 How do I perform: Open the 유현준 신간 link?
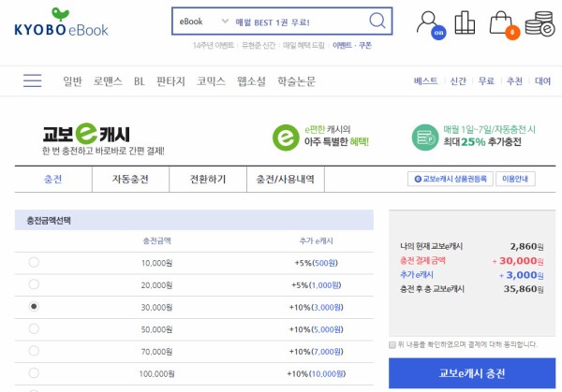point(259,45)
